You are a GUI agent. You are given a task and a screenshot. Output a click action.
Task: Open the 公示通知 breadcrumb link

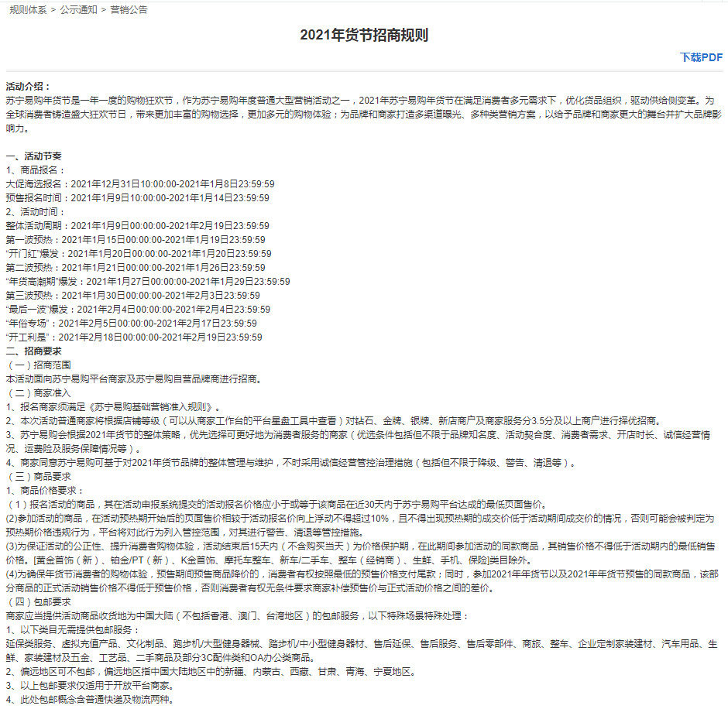[x=78, y=10]
